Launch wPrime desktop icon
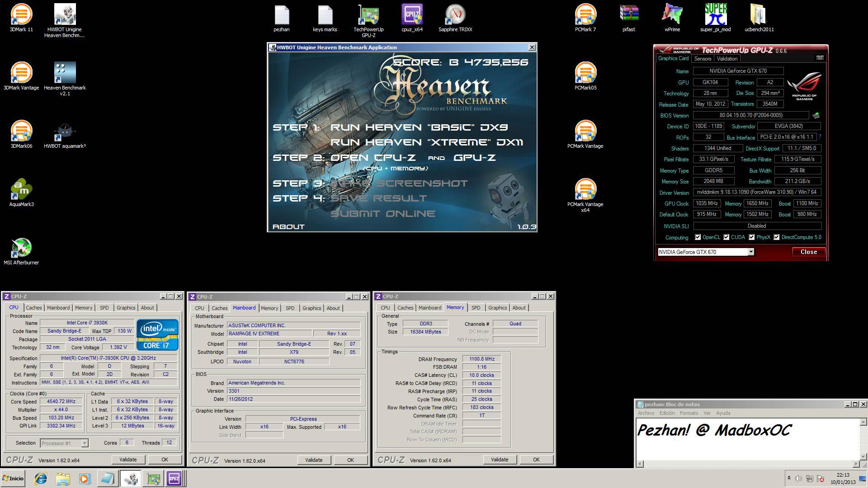Image resolution: width=868 pixels, height=488 pixels. tap(672, 18)
